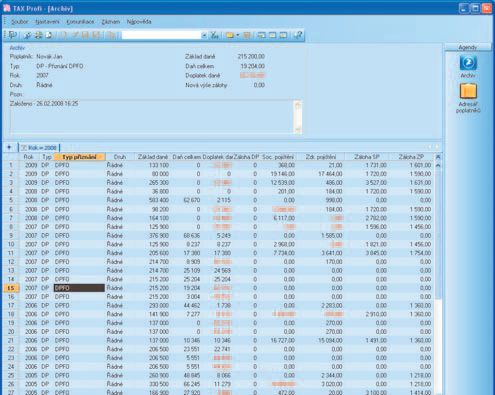The width and height of the screenshot is (495, 395).
Task: Click the Agendy panel header button
Action: [467, 47]
